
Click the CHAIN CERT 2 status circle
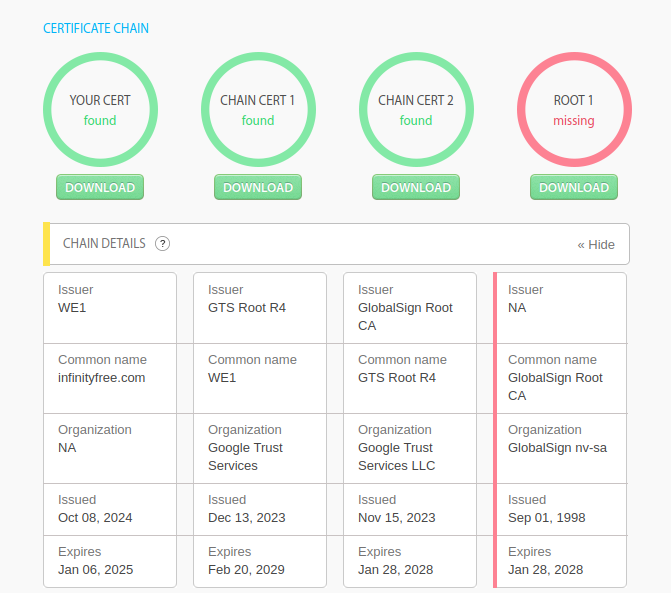tap(416, 110)
